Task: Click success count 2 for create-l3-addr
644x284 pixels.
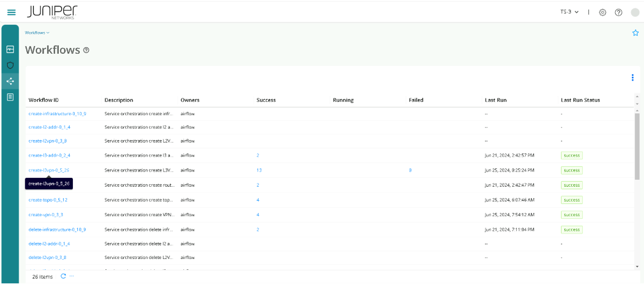Action: tap(258, 155)
